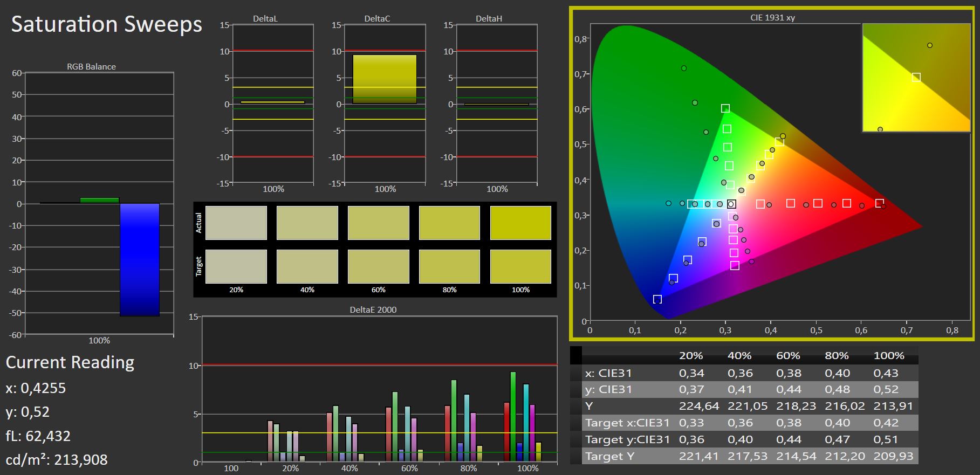Screen dimensions: 980x475
Task: Click the "0,48" cell in y: CIE31 row
Action: pos(837,390)
